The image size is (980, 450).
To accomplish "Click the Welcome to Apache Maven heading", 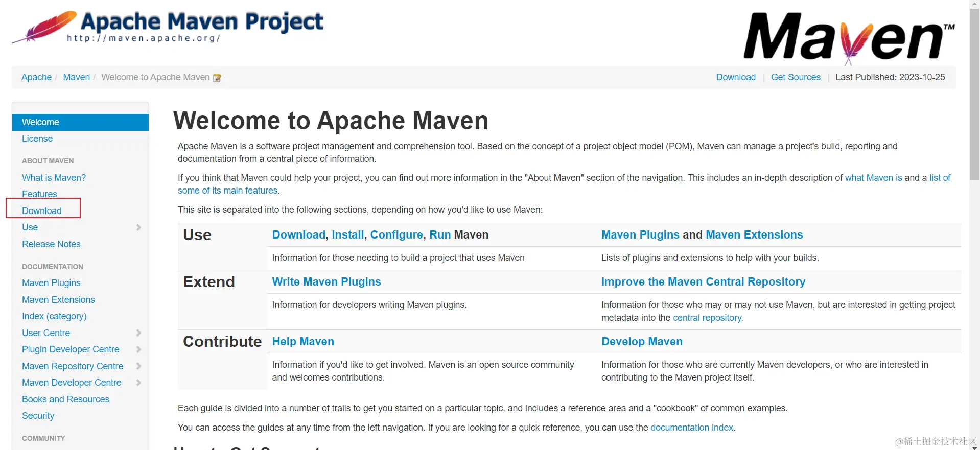I will pos(331,121).
